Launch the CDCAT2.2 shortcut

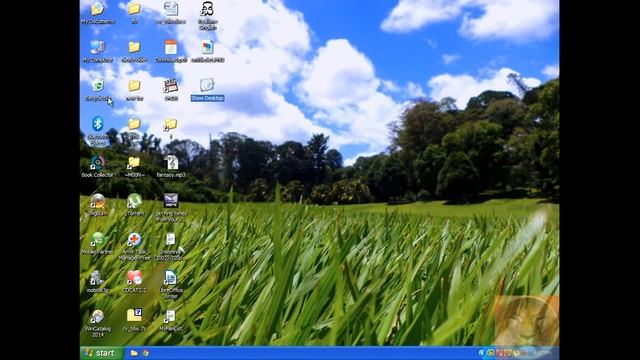(134, 278)
